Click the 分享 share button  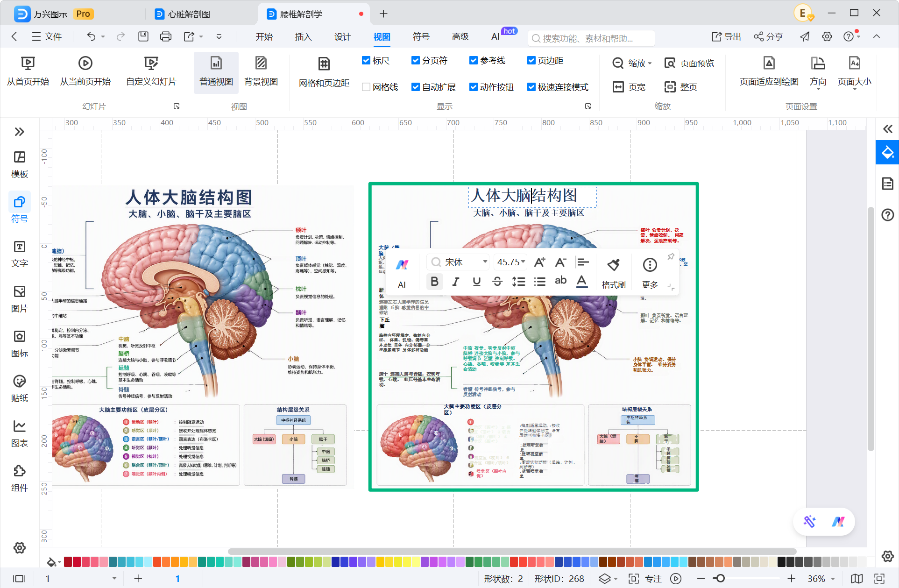pos(768,36)
